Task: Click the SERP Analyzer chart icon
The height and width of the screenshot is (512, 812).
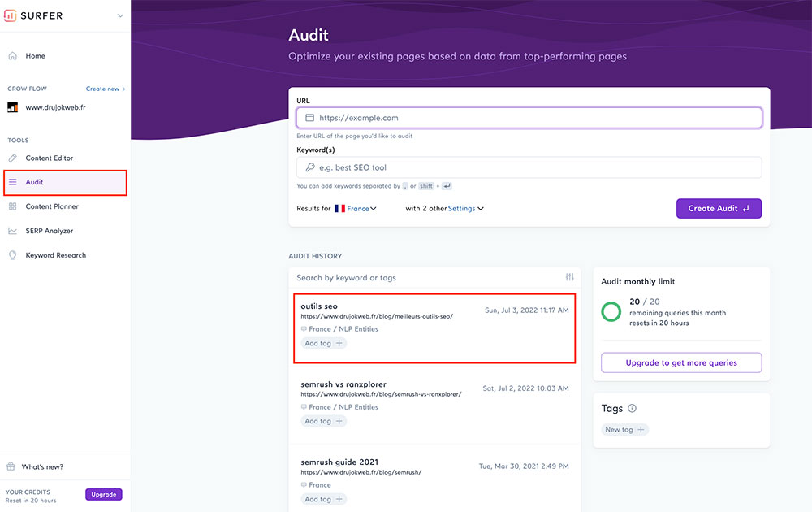Action: point(13,231)
